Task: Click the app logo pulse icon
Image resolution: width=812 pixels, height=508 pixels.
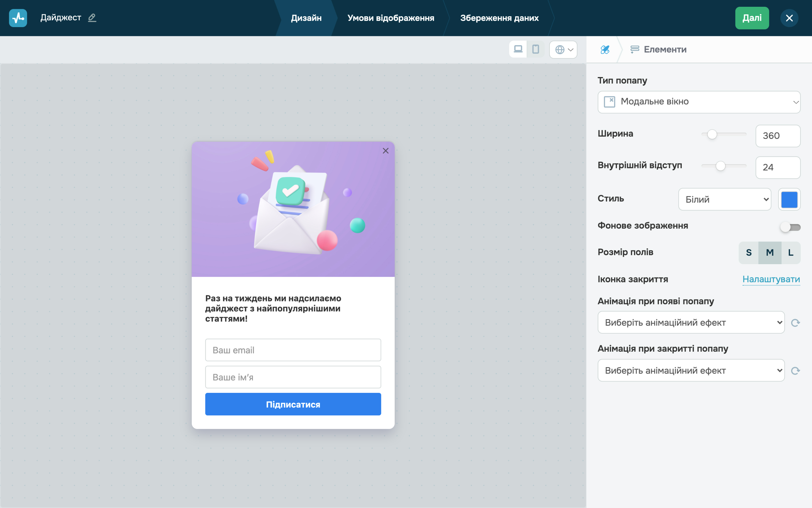Action: click(18, 18)
